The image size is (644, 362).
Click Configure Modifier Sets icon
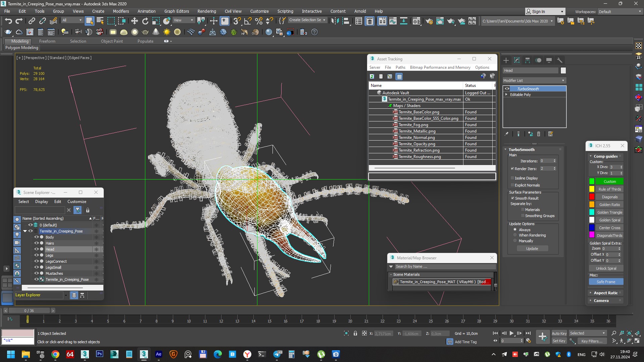pos(550,134)
